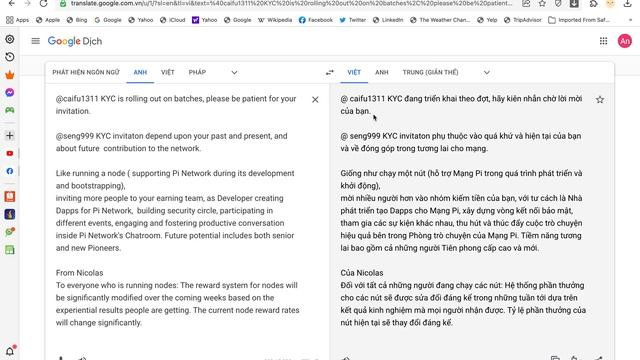Click the Google Dịch logo
The width and height of the screenshot is (640, 360).
pyautogui.click(x=75, y=41)
